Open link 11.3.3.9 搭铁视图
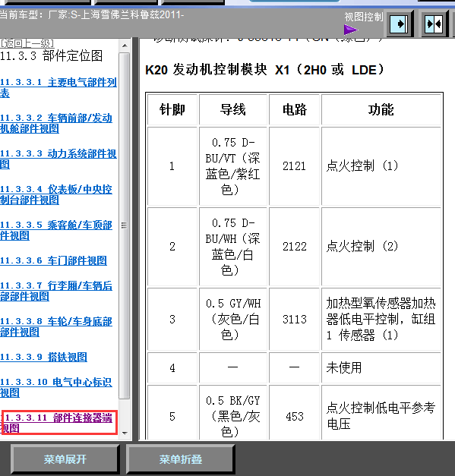The width and height of the screenshot is (455, 476). coord(44,357)
